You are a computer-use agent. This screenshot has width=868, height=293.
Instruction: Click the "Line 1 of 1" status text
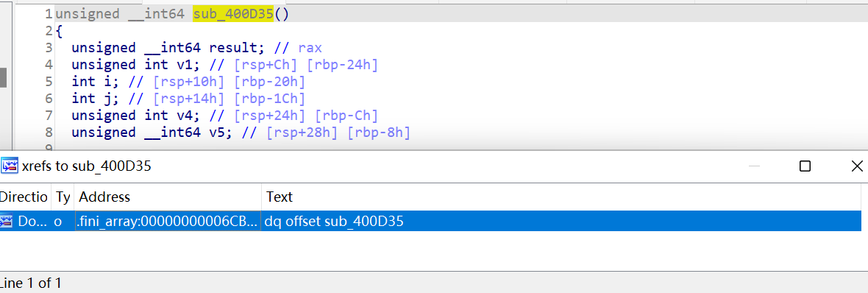click(x=31, y=283)
